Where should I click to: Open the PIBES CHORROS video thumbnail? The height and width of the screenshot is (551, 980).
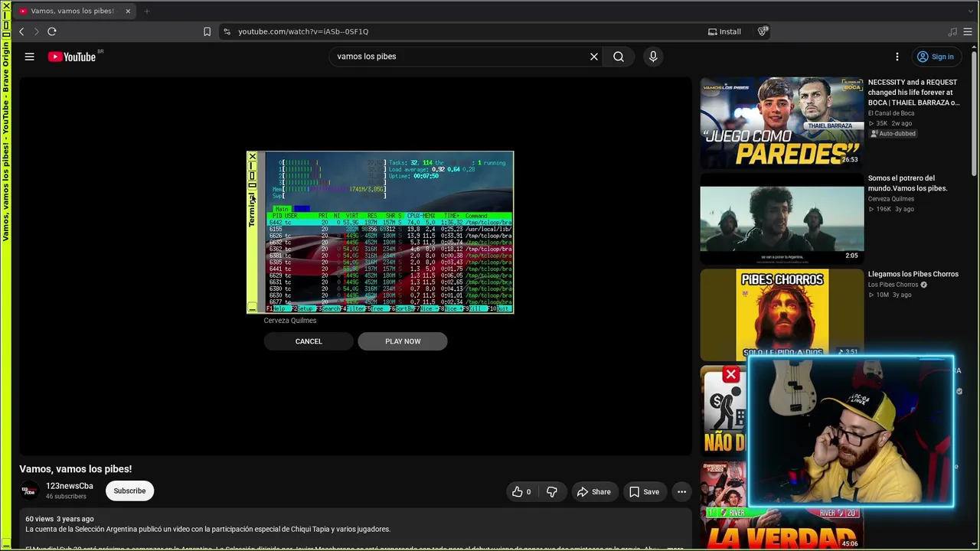click(782, 314)
